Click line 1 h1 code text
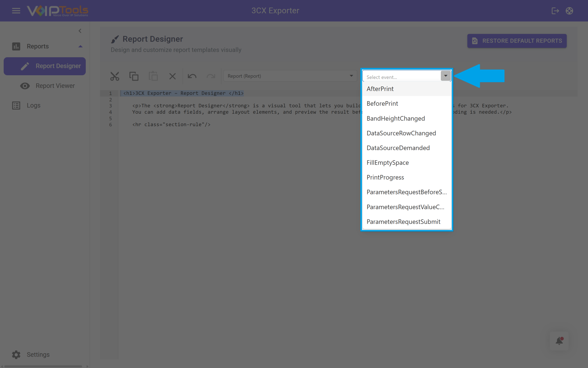The width and height of the screenshot is (588, 368). [184, 93]
